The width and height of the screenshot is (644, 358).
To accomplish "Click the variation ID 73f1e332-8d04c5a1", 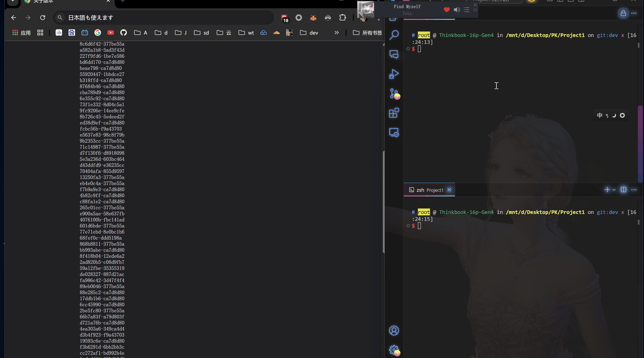I will click(x=102, y=105).
